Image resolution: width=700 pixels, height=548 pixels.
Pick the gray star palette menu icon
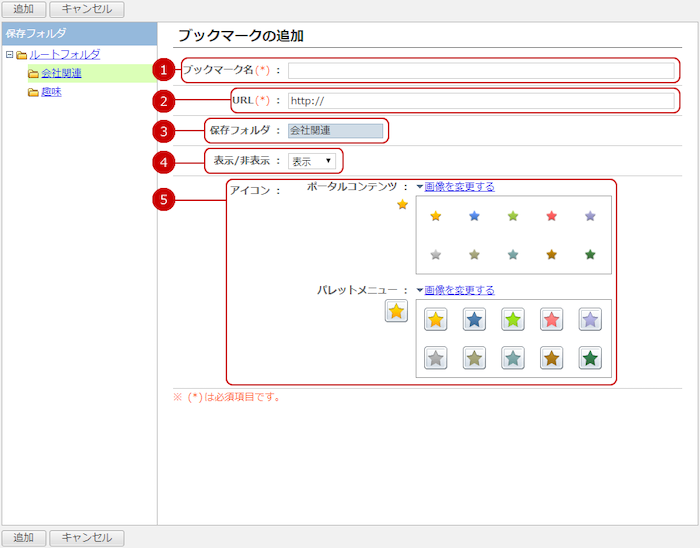point(435,358)
